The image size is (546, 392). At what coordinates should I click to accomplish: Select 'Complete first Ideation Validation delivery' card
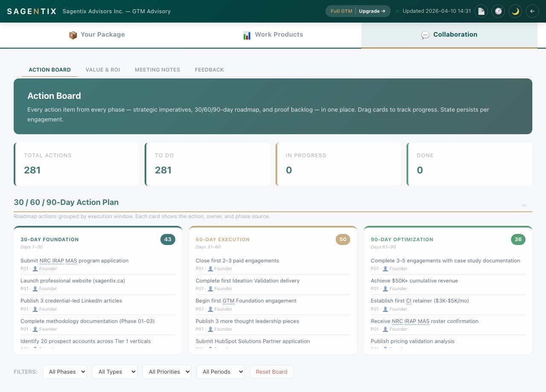coord(273,284)
